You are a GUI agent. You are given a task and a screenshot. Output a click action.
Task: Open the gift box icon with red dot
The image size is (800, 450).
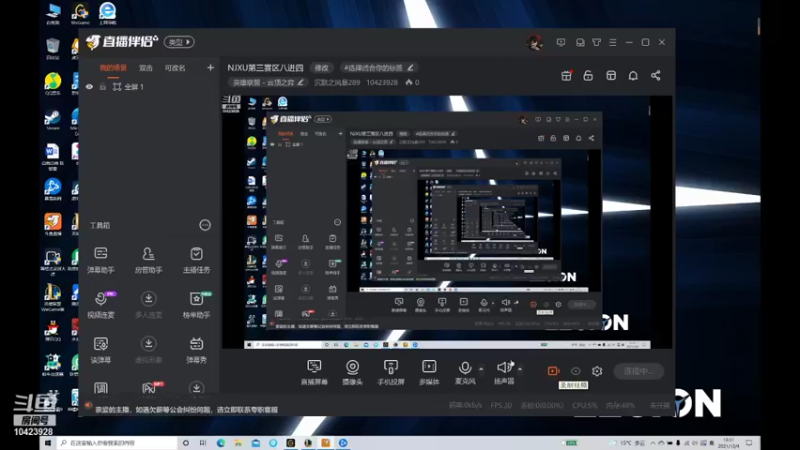566,76
